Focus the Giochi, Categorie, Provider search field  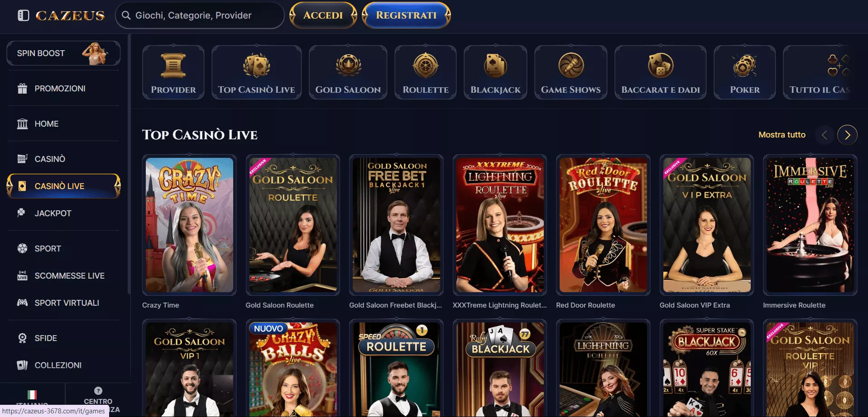200,15
